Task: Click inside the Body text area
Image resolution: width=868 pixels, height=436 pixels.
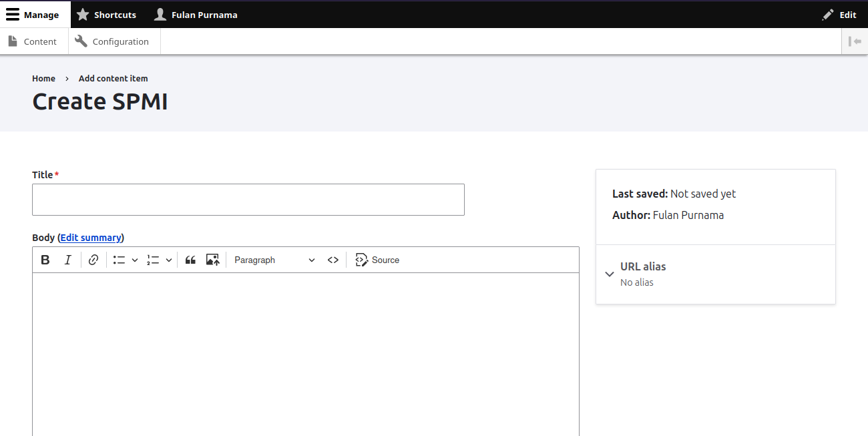Action: click(306, 354)
